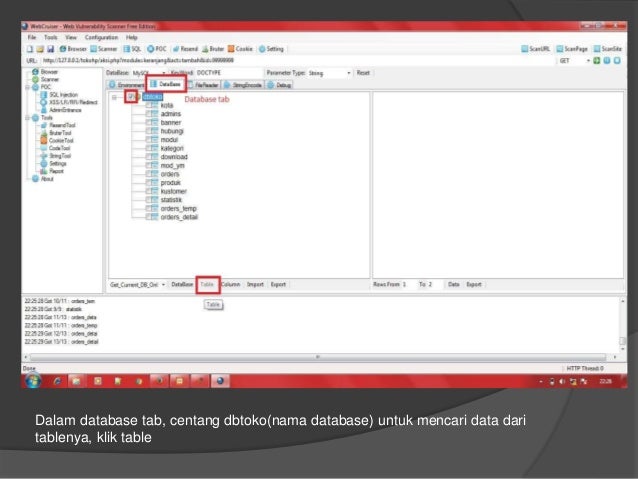The image size is (638, 479).
Task: Click the ScanPage button
Action: 572,49
